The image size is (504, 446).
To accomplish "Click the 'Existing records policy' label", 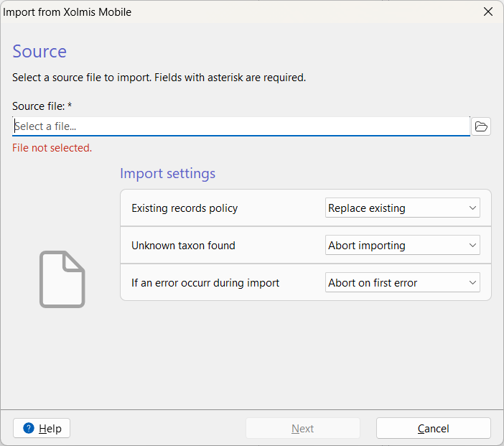I will 185,208.
